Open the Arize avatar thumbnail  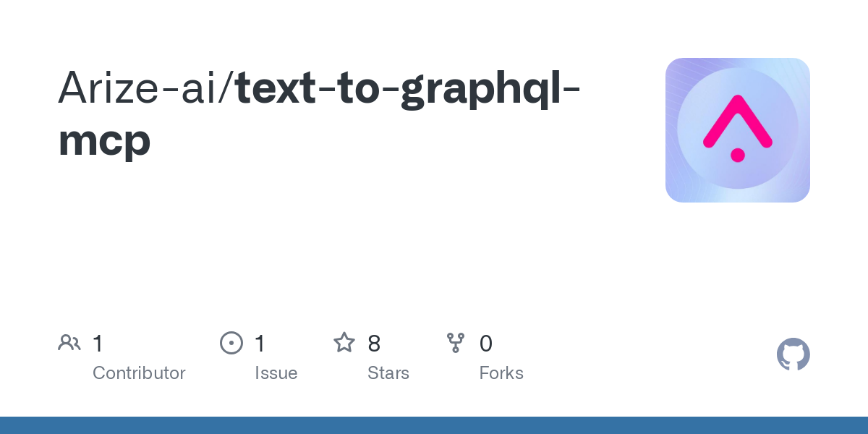point(738,130)
